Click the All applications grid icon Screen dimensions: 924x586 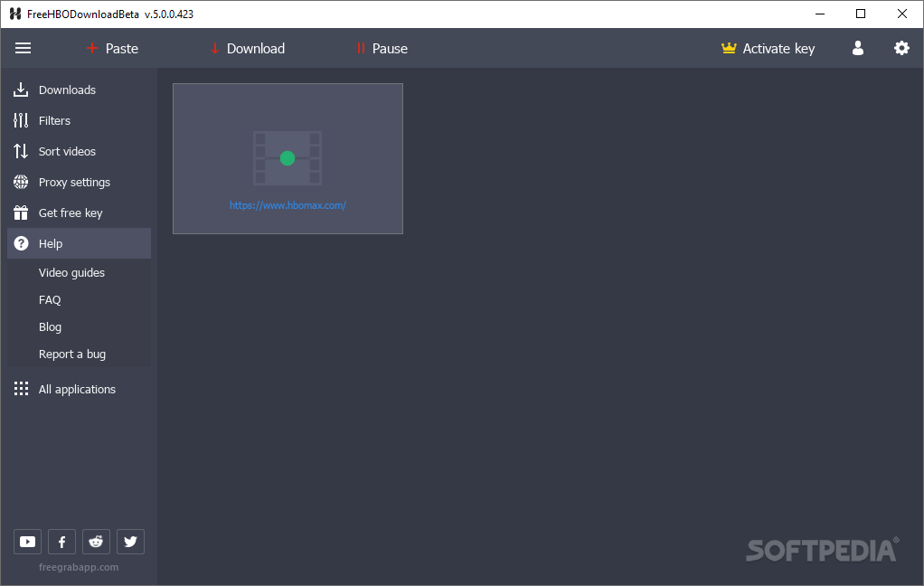(21, 389)
